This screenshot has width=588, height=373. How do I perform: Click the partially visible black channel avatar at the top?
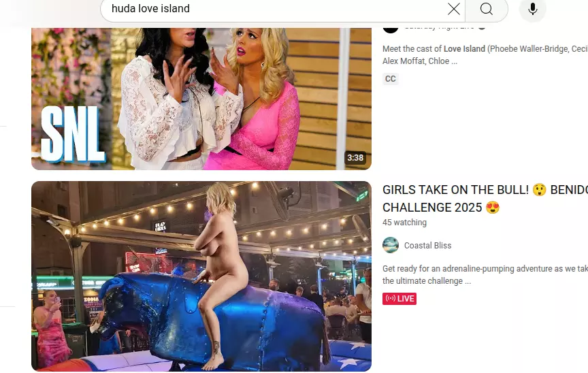(391, 30)
